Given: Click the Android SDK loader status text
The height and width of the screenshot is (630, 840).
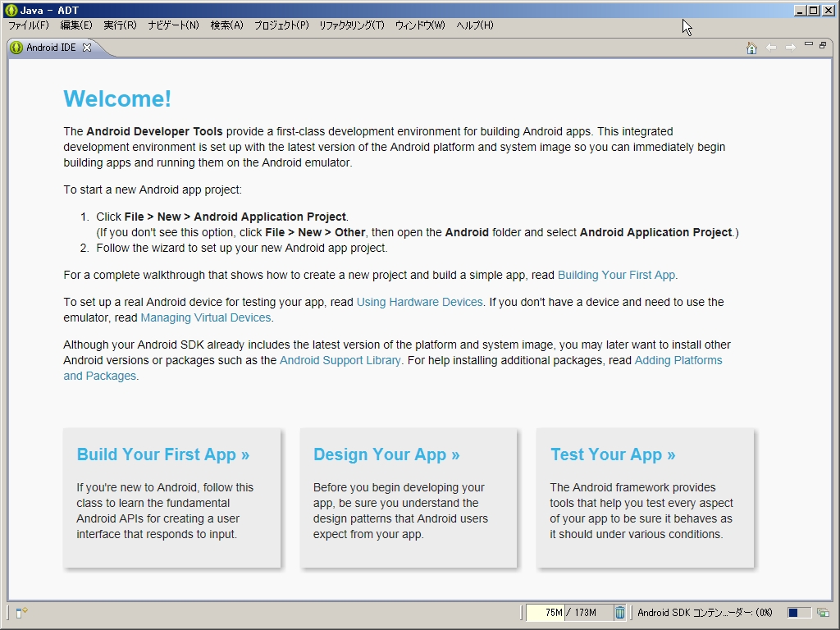Looking at the screenshot, I should pyautogui.click(x=705, y=612).
